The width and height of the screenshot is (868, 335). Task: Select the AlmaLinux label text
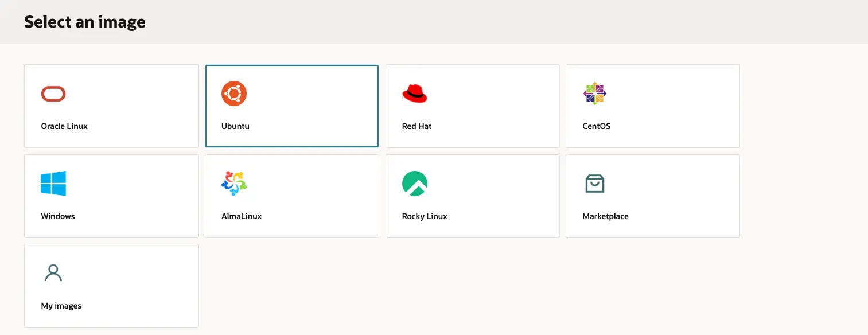click(242, 216)
